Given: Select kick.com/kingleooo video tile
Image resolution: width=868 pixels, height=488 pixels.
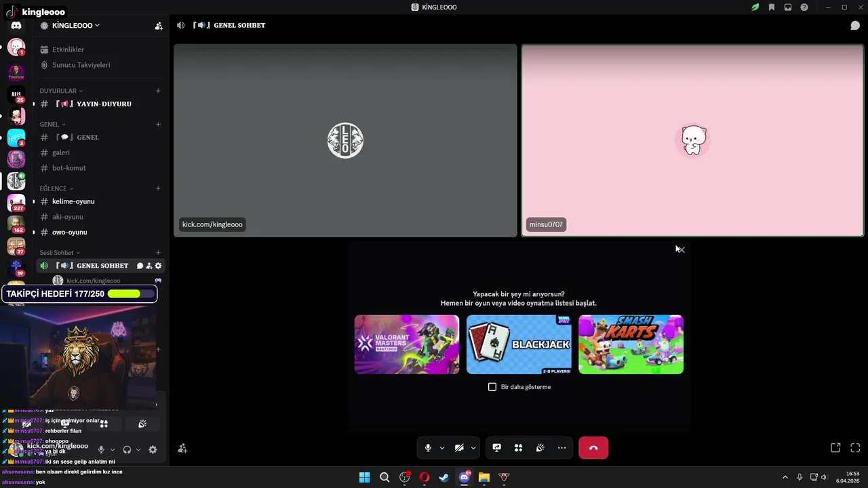Looking at the screenshot, I should 345,140.
